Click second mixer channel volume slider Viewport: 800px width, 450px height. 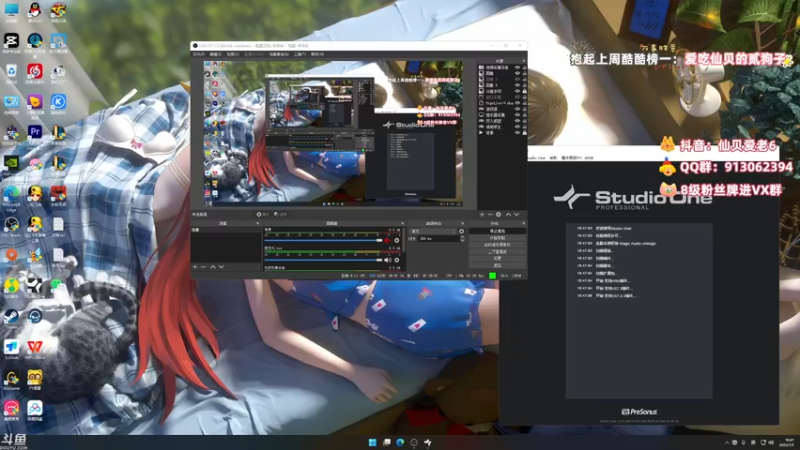point(323,260)
